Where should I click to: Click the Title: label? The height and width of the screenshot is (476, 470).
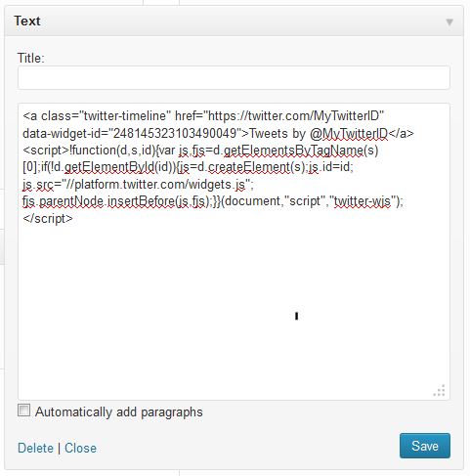coord(30,59)
